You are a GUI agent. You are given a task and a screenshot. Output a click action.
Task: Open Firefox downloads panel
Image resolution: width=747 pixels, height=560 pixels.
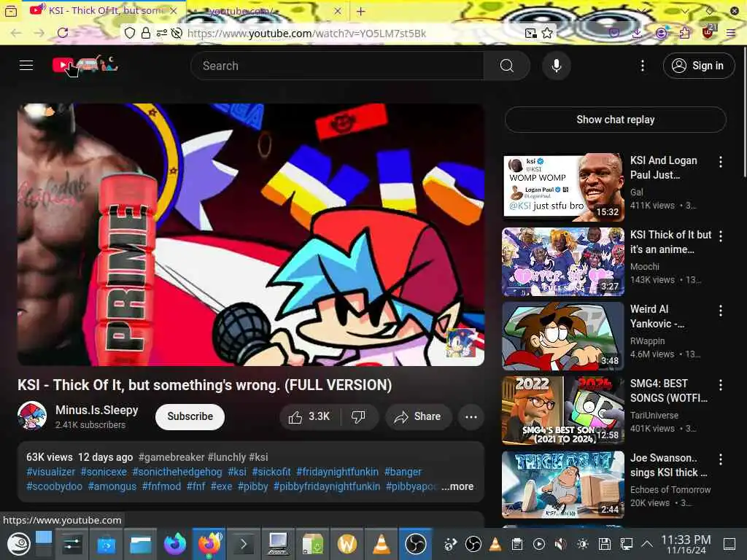click(637, 33)
